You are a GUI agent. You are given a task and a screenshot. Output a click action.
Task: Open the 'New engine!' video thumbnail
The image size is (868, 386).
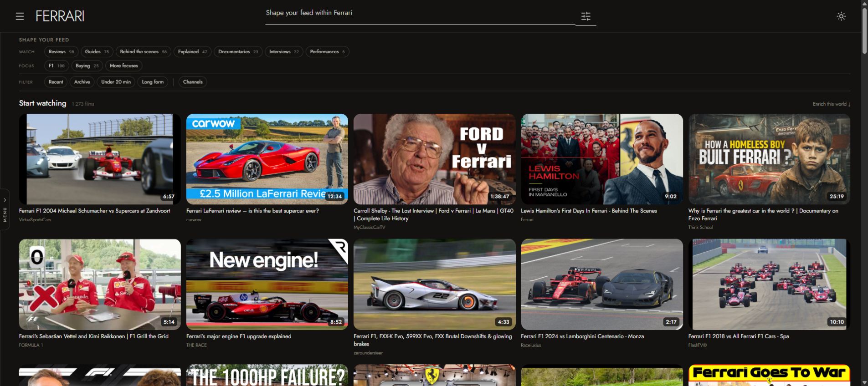pyautogui.click(x=267, y=284)
